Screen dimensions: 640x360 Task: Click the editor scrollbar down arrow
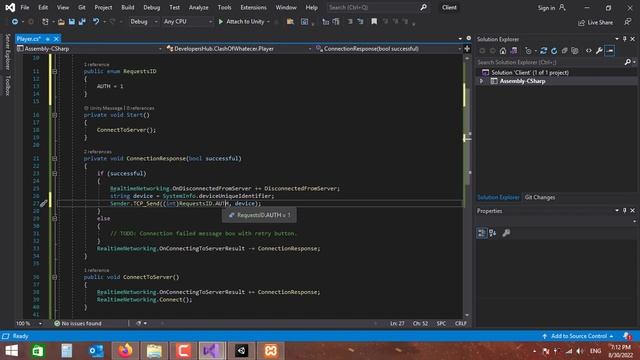tap(467, 315)
